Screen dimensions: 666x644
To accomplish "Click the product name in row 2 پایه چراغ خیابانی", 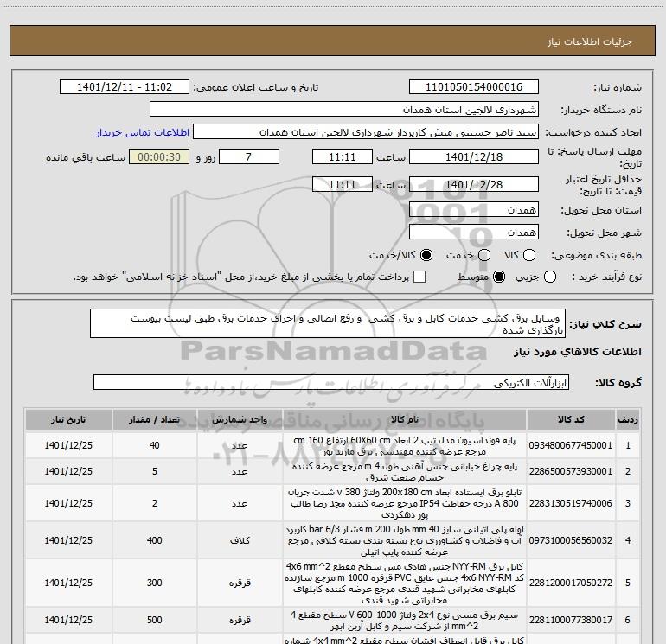I will (405, 472).
